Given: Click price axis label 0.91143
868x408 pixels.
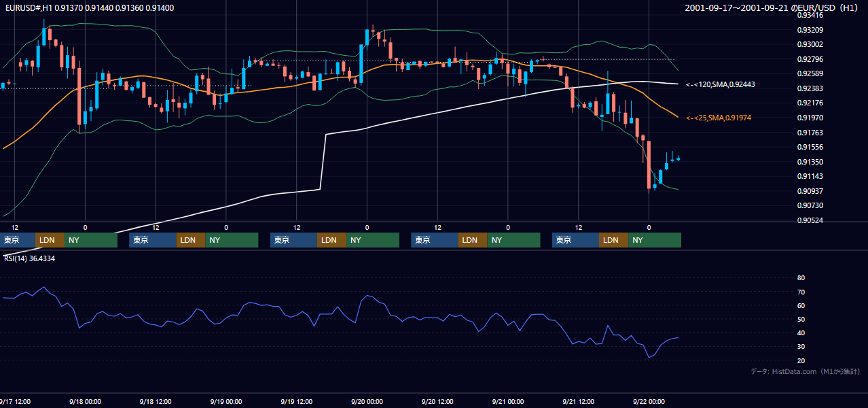Looking at the screenshot, I should click(810, 176).
